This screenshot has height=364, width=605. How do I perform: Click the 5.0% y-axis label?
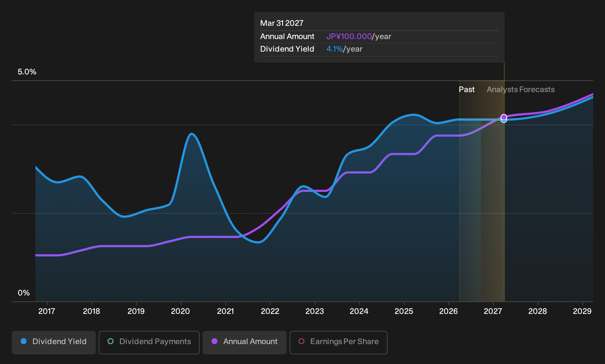point(27,72)
